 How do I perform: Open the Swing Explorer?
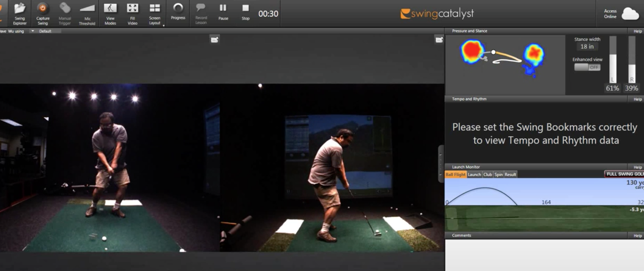coord(20,13)
